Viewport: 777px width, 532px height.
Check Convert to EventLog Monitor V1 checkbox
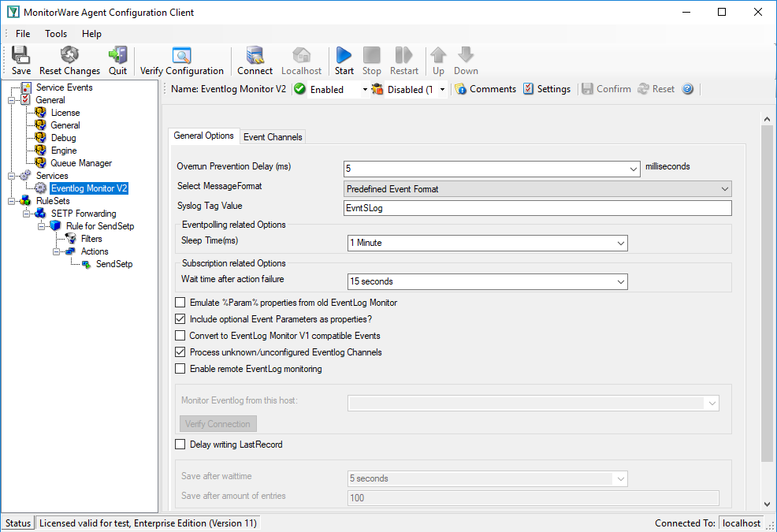[180, 336]
